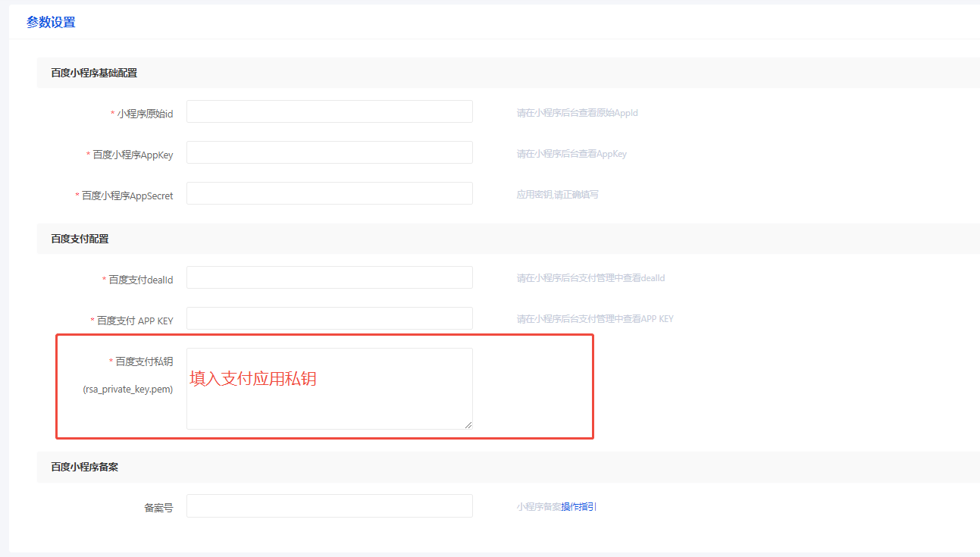Click the hint 请在小程序后台查看原始AppId

577,113
